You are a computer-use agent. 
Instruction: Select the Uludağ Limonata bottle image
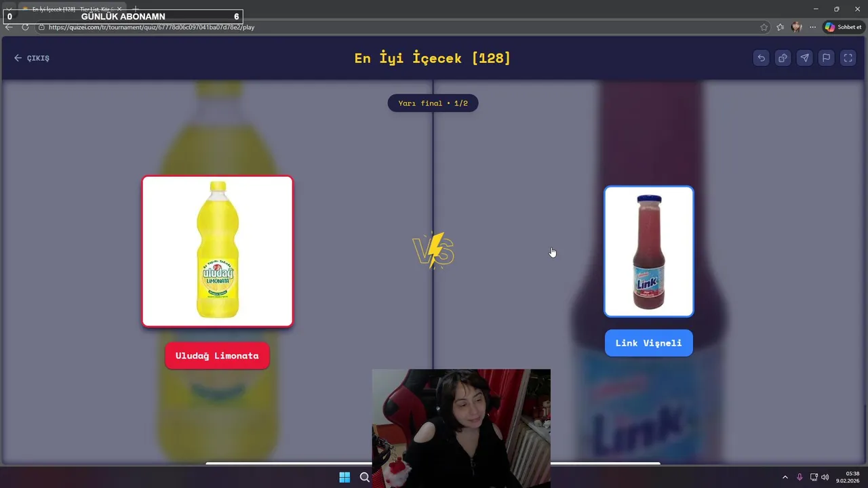(x=217, y=251)
